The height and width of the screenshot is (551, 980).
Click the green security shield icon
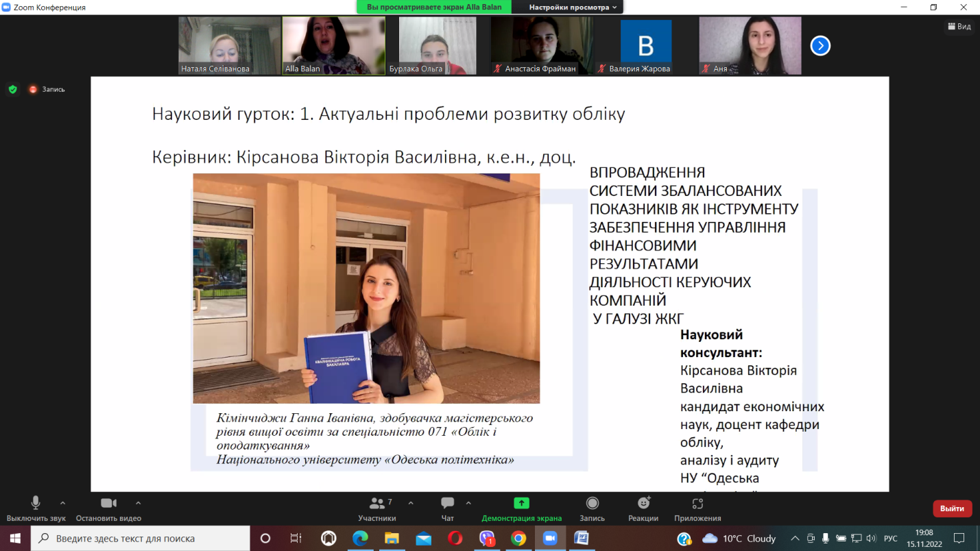(12, 89)
